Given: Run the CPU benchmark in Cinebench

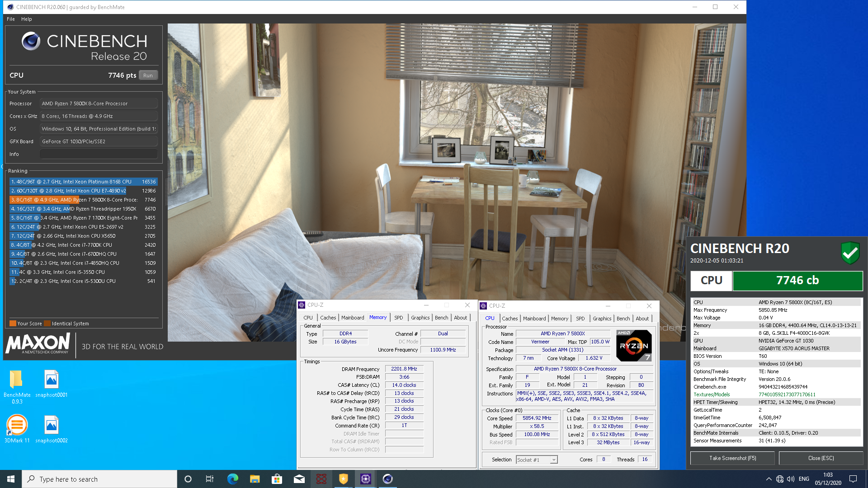Looking at the screenshot, I should pyautogui.click(x=148, y=75).
